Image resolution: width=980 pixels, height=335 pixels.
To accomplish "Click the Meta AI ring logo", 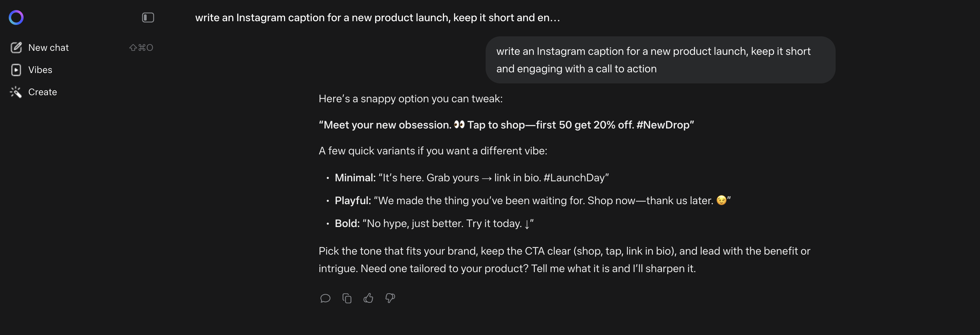I will pos(16,17).
